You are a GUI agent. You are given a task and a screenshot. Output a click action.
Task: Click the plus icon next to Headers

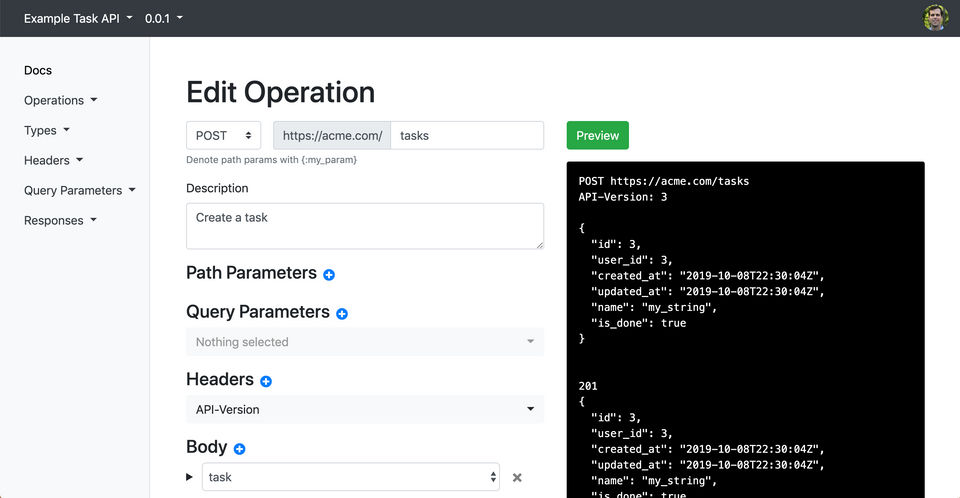coord(266,381)
